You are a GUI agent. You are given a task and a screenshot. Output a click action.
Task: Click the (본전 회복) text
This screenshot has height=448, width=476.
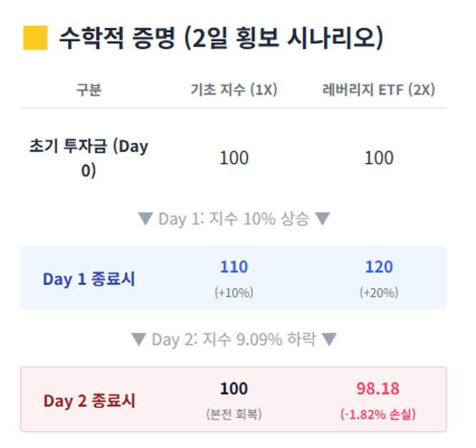coord(234,414)
